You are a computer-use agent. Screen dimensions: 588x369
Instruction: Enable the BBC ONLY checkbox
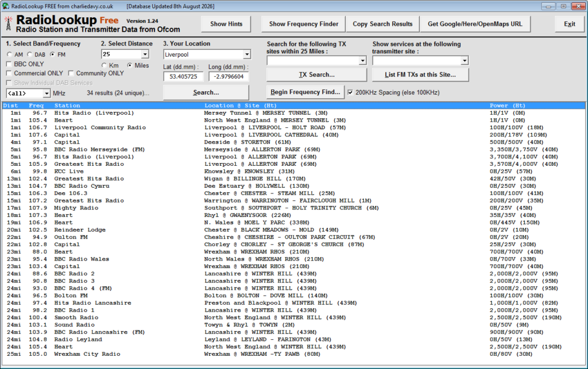(9, 64)
